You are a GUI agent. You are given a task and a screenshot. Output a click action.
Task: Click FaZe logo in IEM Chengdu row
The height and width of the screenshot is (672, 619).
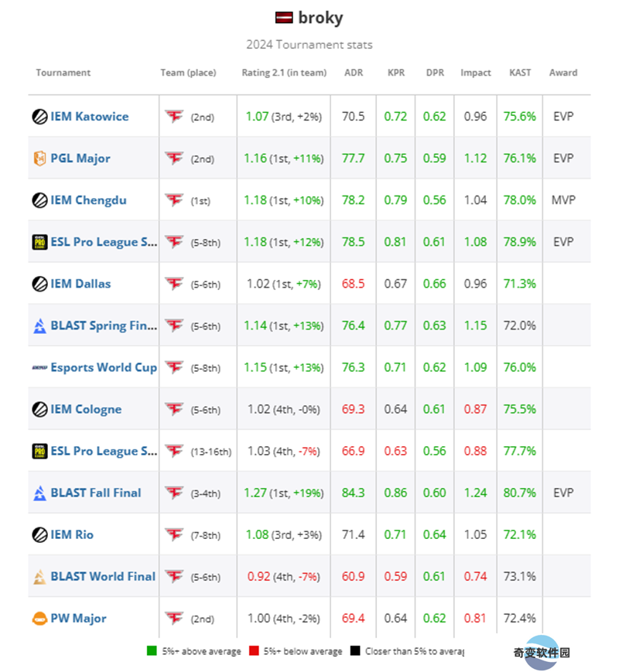tap(175, 200)
